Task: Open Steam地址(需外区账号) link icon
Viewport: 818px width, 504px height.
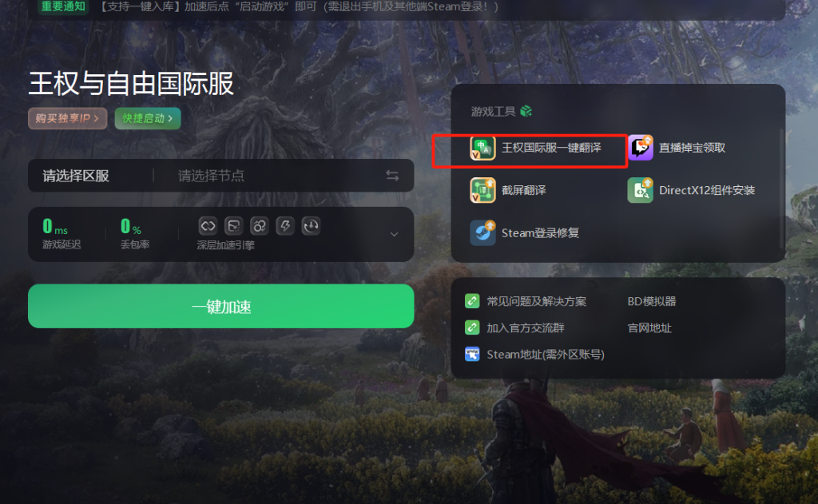Action: [472, 355]
